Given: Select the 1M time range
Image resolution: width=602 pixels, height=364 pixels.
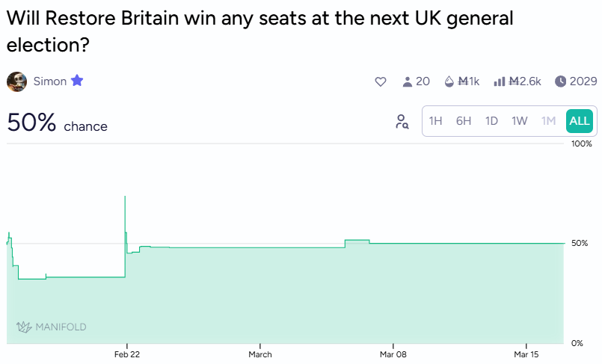Looking at the screenshot, I should coord(548,121).
